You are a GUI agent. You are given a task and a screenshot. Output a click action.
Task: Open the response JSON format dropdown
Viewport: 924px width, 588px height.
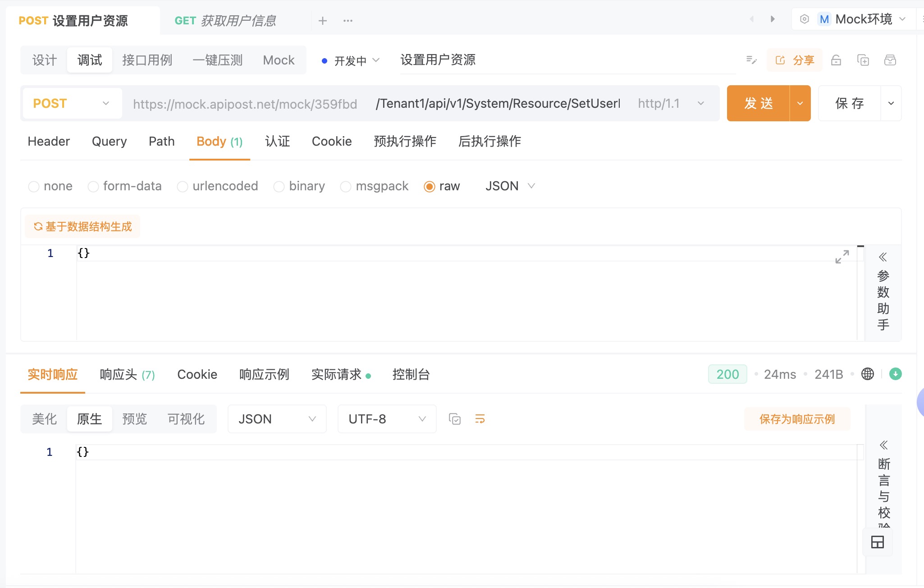277,419
